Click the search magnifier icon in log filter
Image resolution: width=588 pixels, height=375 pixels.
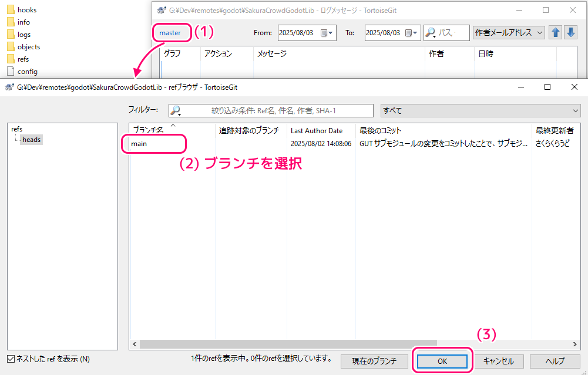431,33
